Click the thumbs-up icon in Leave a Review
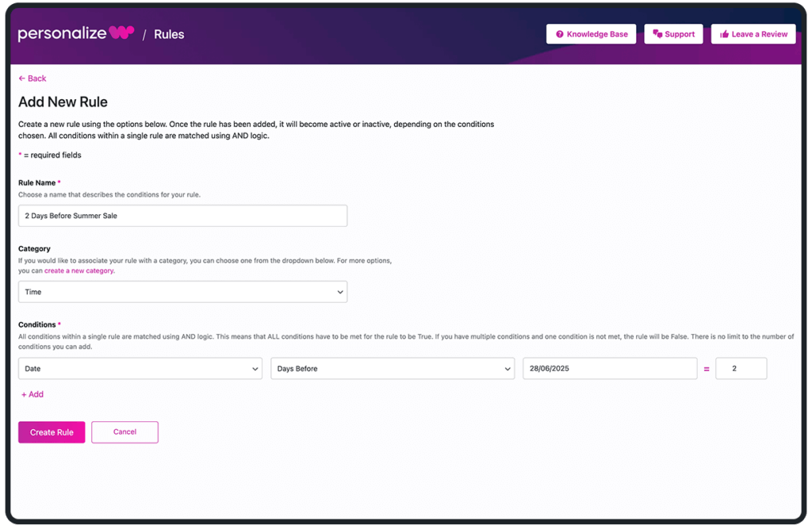This screenshot has height=529, width=812. coord(724,34)
